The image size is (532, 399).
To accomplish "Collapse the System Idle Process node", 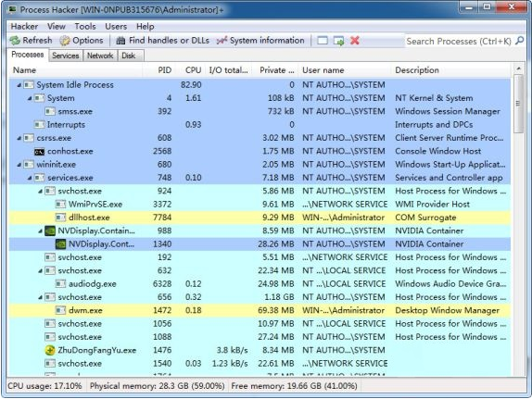I will coord(19,85).
